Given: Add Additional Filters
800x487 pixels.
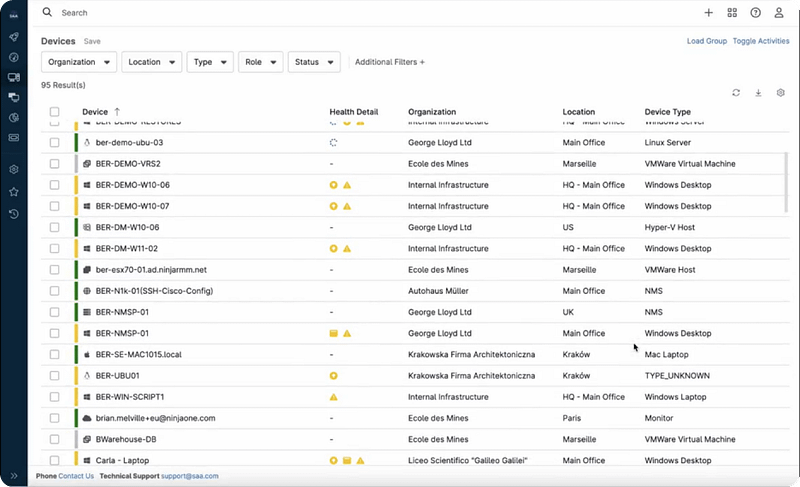Looking at the screenshot, I should pos(390,62).
